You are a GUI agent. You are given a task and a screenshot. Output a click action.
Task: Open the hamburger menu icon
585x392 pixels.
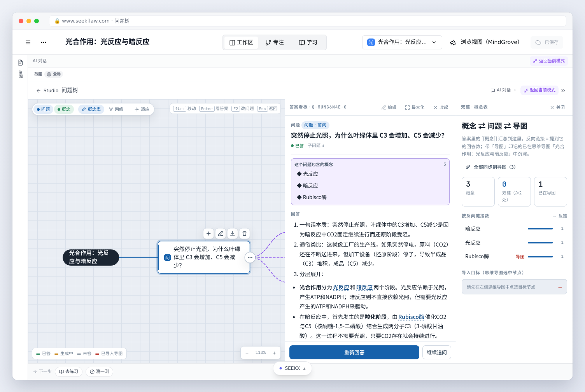click(x=28, y=42)
